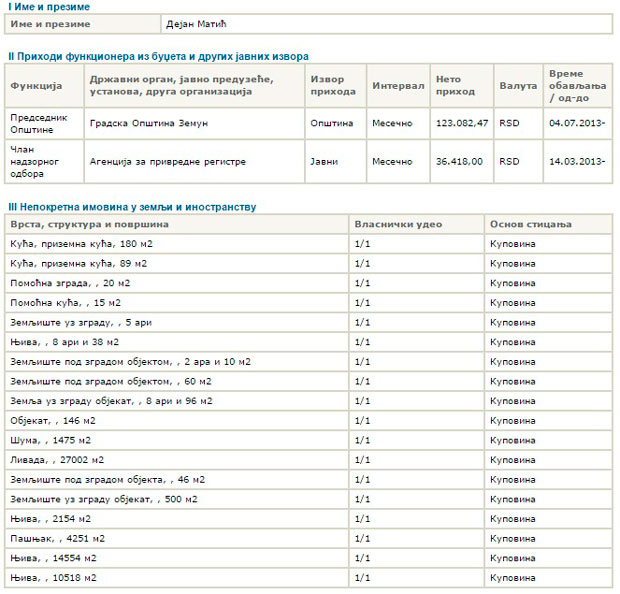The image size is (620, 594).
Task: Select the "Извор прихода" column header
Action: click(333, 86)
